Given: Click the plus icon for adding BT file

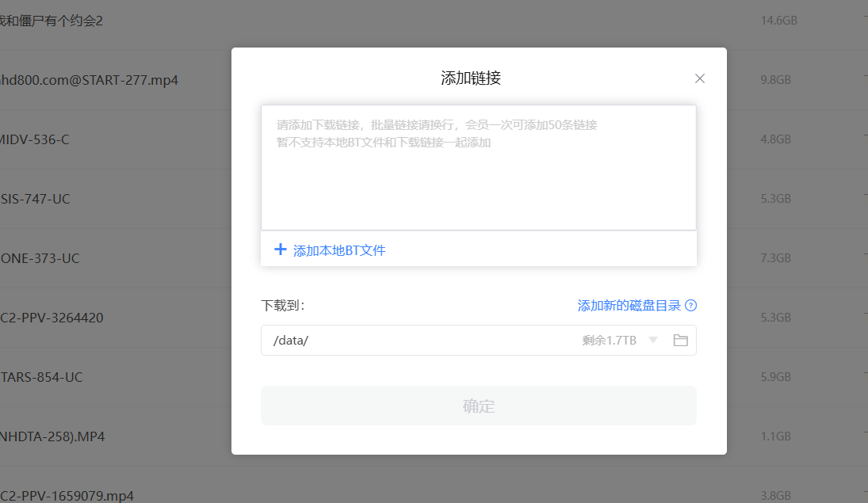Looking at the screenshot, I should pos(280,250).
